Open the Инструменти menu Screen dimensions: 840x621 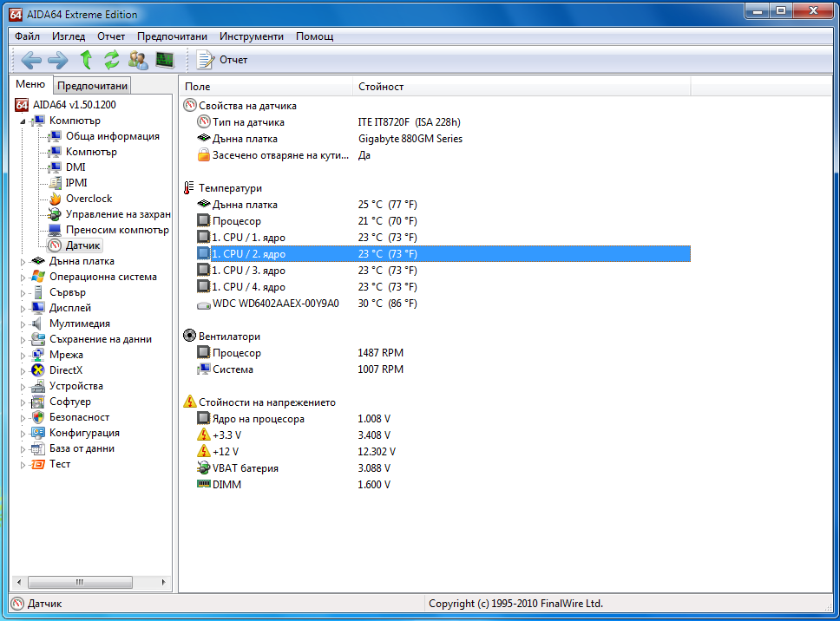click(252, 36)
